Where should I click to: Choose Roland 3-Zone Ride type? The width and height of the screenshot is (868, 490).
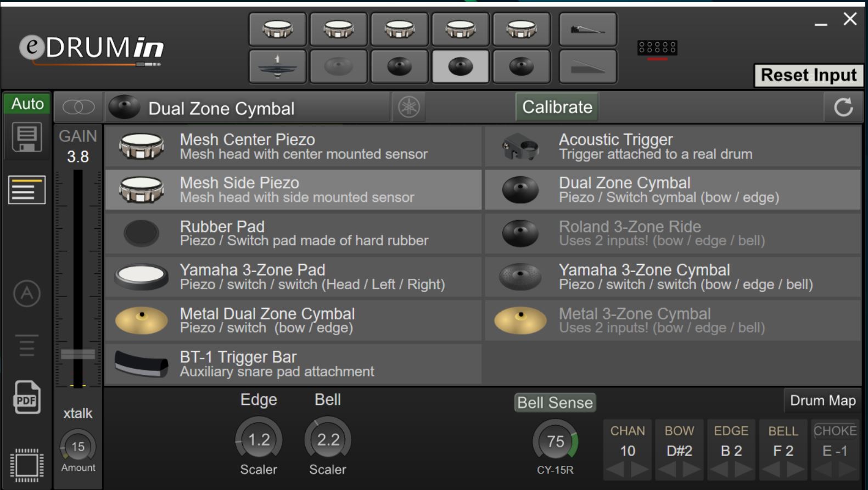(673, 233)
